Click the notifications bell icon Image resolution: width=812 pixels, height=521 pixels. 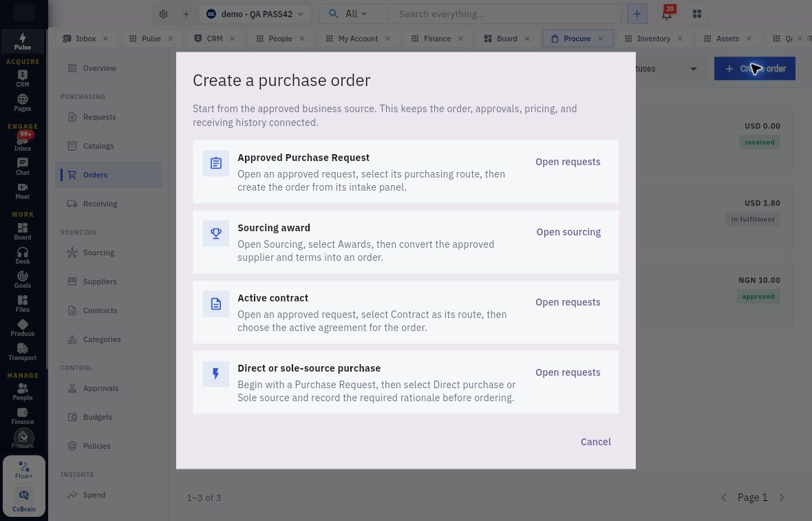[x=667, y=14]
